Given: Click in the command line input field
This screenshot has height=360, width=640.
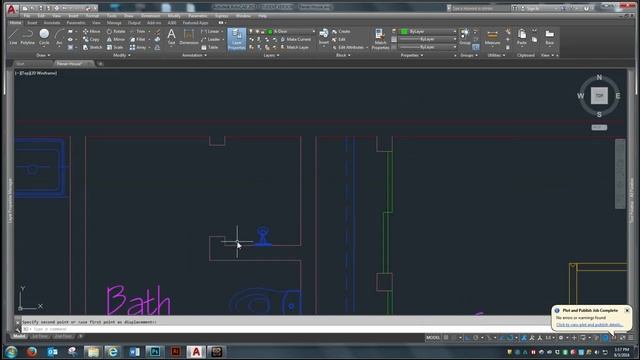Looking at the screenshot, I should coord(286,329).
